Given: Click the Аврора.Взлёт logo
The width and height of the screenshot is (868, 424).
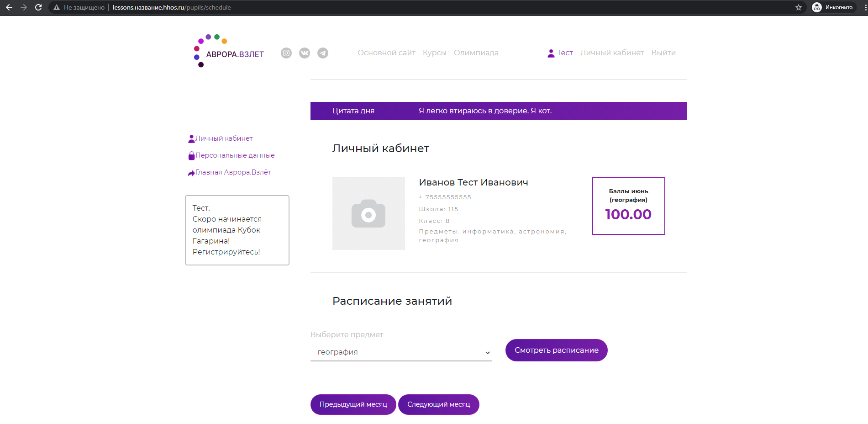Looking at the screenshot, I should (229, 51).
